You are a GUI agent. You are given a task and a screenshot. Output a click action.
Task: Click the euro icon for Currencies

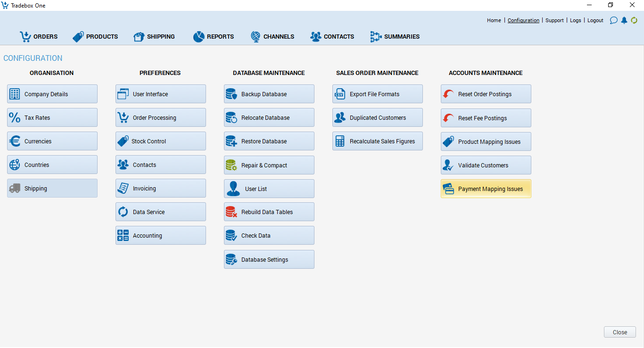pos(15,141)
